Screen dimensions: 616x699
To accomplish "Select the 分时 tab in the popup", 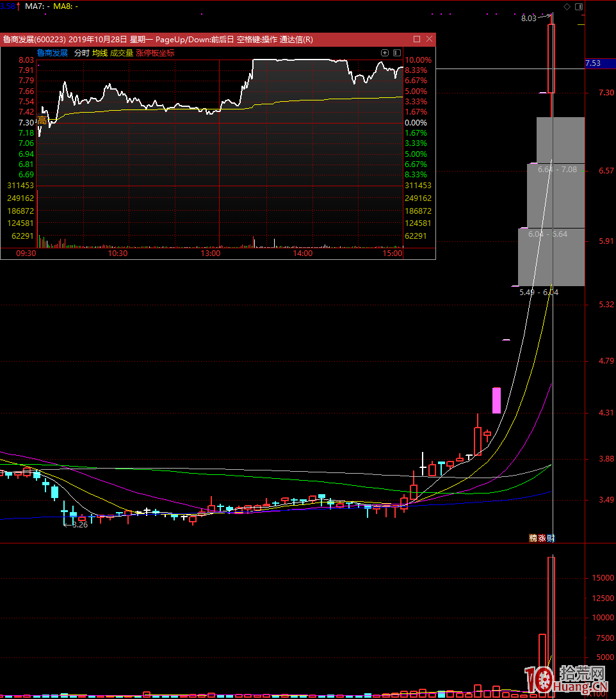I will (x=81, y=53).
